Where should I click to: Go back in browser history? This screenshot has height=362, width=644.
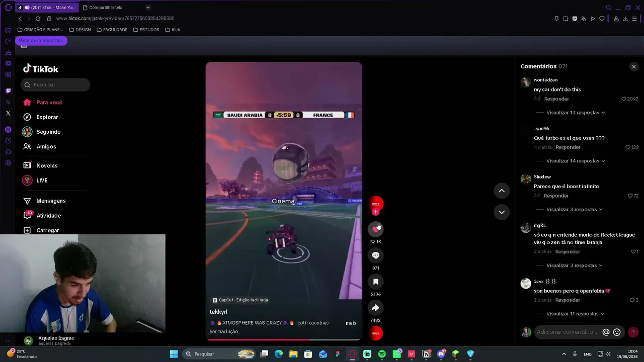click(x=20, y=19)
